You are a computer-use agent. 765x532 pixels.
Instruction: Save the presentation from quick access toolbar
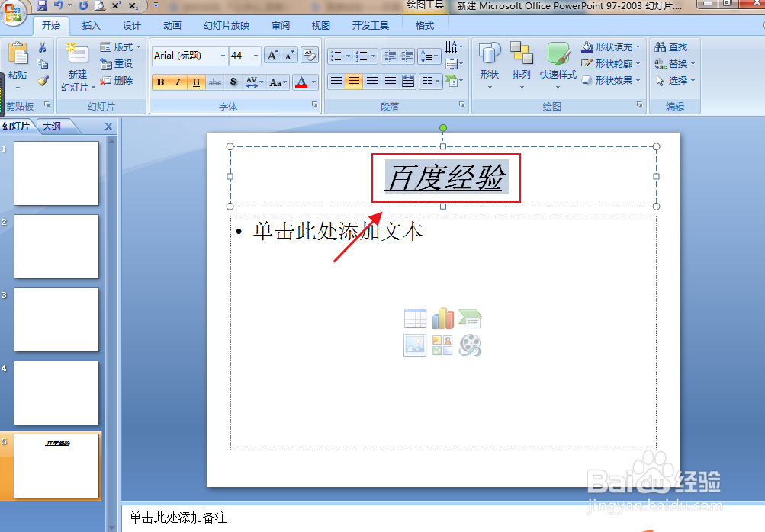pos(42,6)
